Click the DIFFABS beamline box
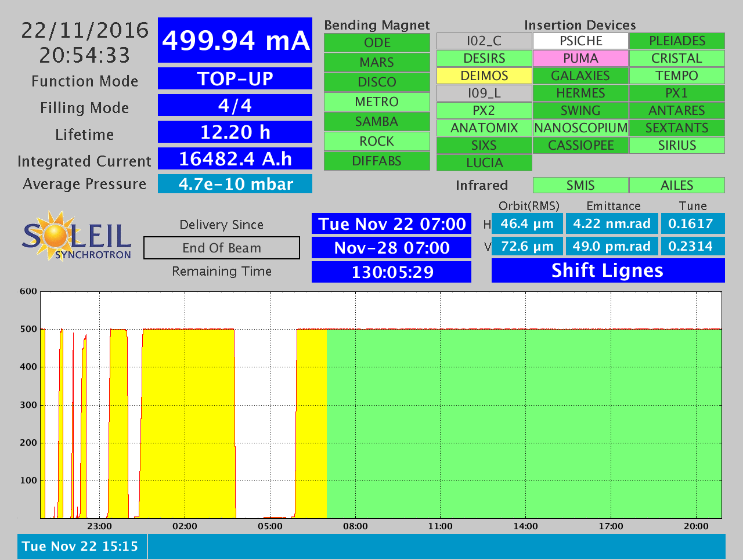Image resolution: width=743 pixels, height=560 pixels. coord(377,161)
